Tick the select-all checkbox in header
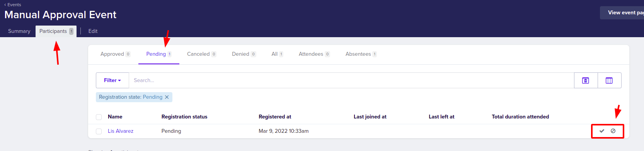The width and height of the screenshot is (644, 151). point(99,117)
